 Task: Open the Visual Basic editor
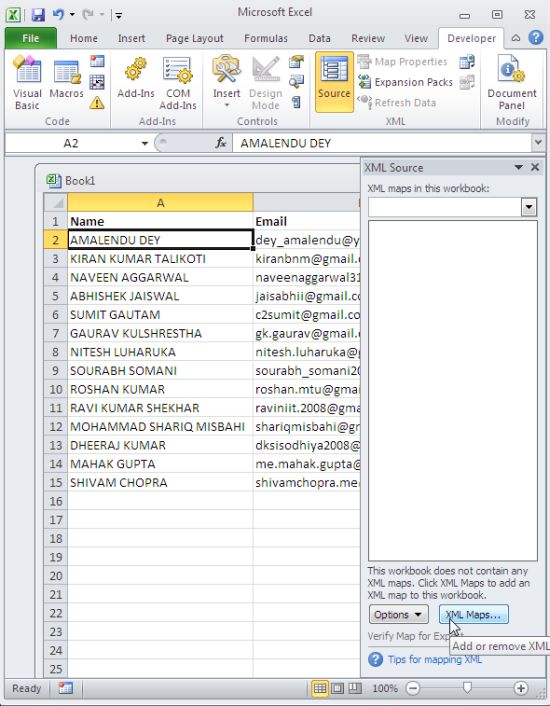[27, 82]
